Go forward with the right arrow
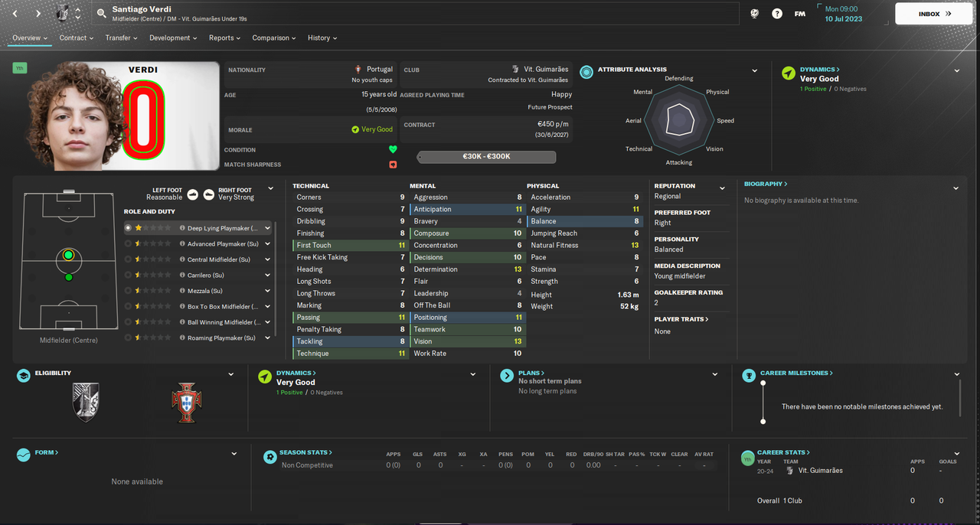The height and width of the screenshot is (525, 980). click(38, 13)
